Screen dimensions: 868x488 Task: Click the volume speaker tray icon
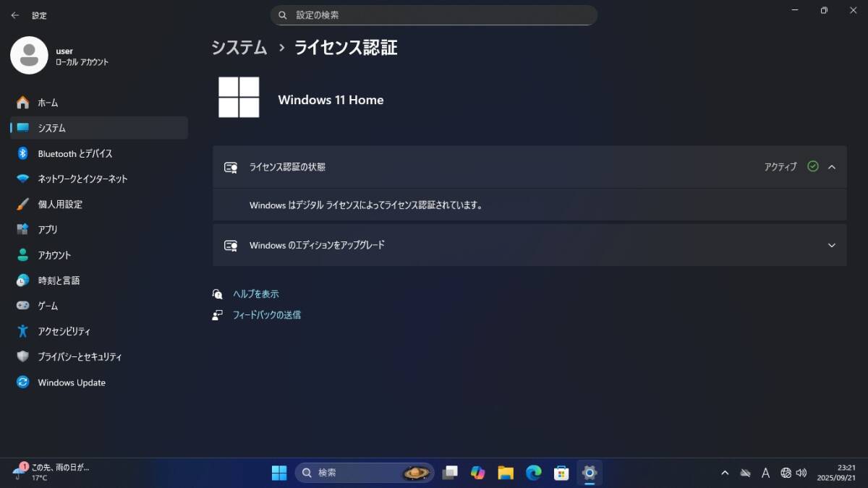click(801, 473)
